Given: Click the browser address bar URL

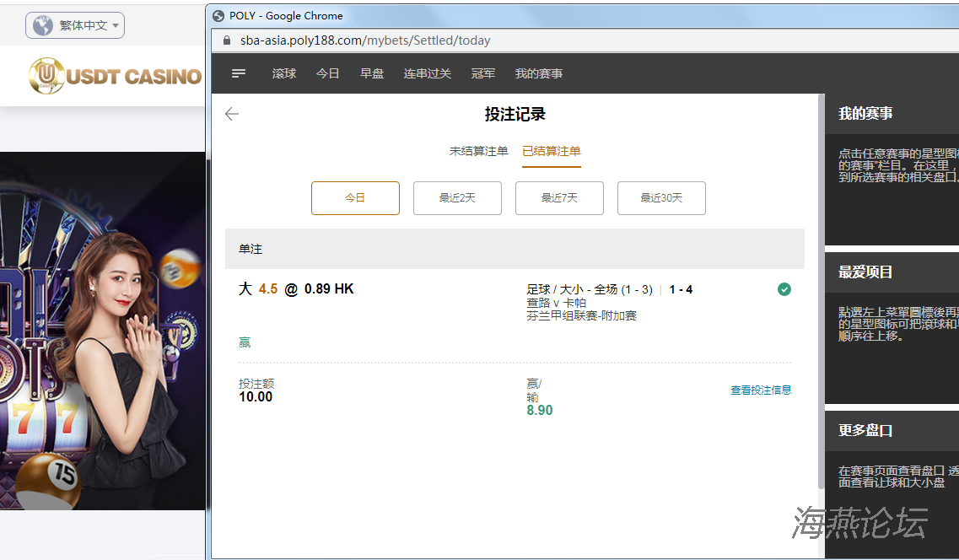Looking at the screenshot, I should 365,40.
